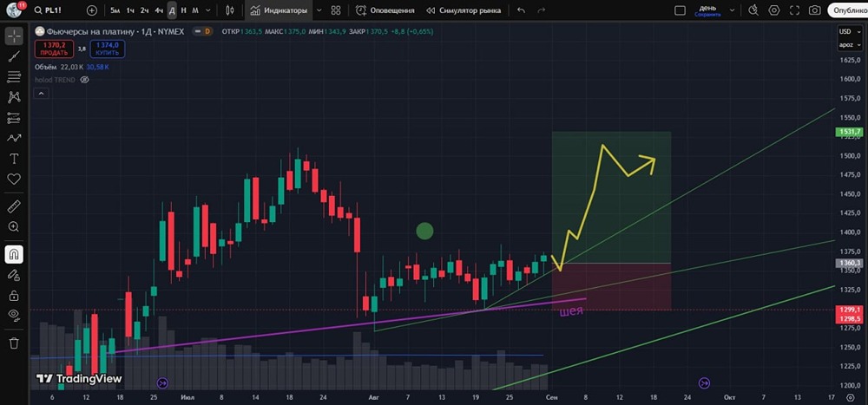The width and height of the screenshot is (868, 405).
Task: Open the chart layout selector square icon
Action: pyautogui.click(x=680, y=10)
